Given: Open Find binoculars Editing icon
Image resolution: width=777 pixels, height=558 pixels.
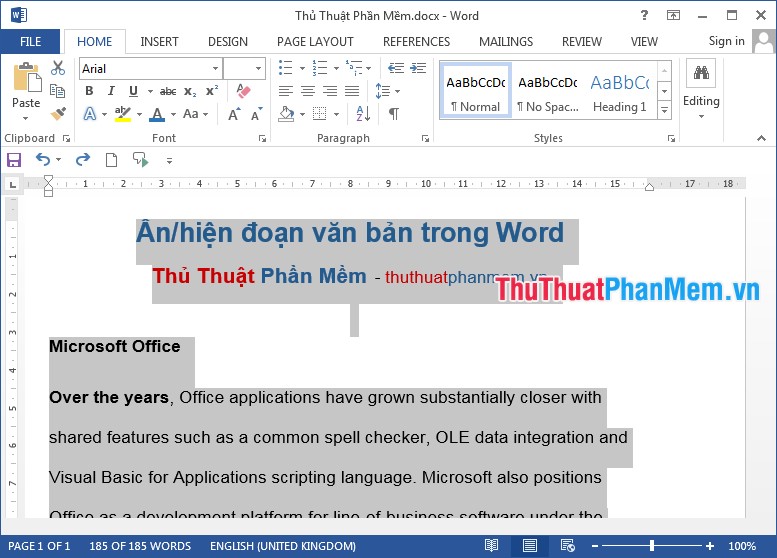Looking at the screenshot, I should (x=701, y=73).
